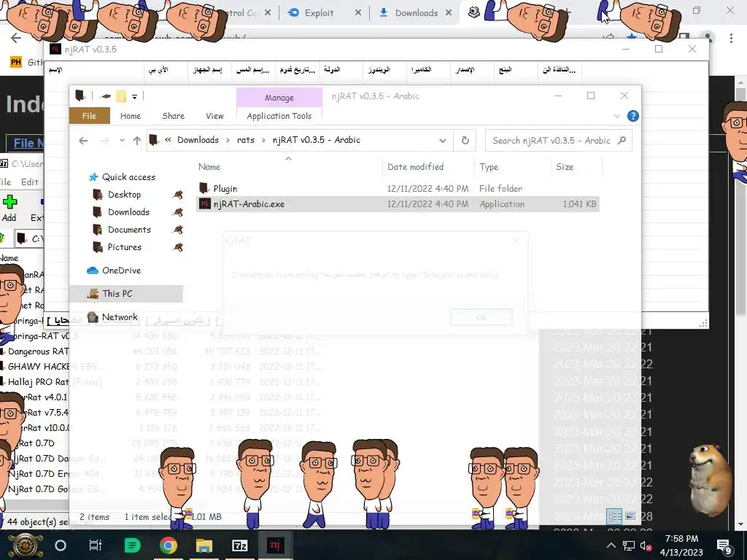Open the File tab in Explorer ribbon
The width and height of the screenshot is (747, 560).
[89, 116]
